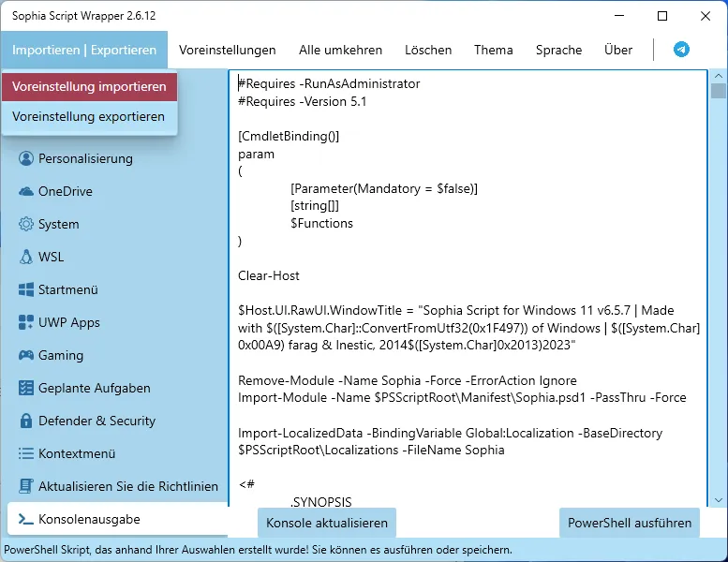This screenshot has width=728, height=562.
Task: Click the Konsole aktualisieren button
Action: (327, 523)
